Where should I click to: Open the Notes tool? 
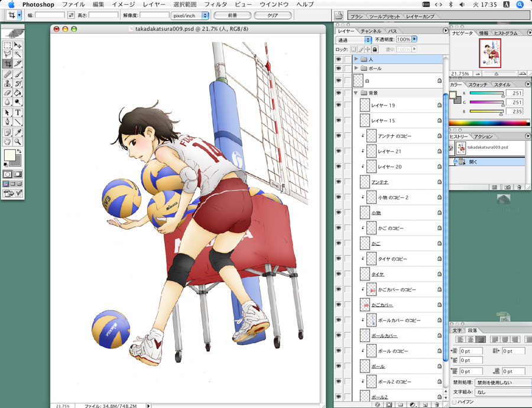point(8,132)
